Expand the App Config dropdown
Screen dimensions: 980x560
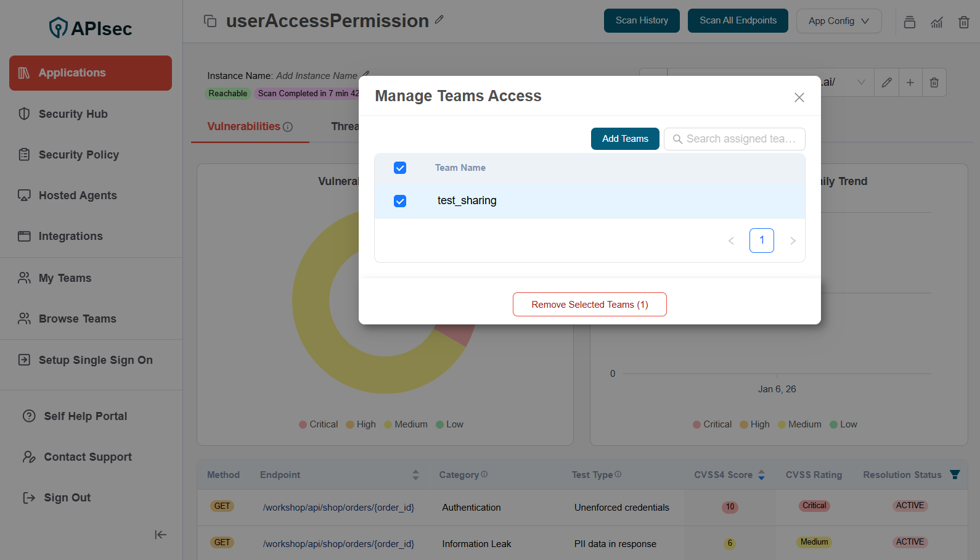click(x=838, y=21)
